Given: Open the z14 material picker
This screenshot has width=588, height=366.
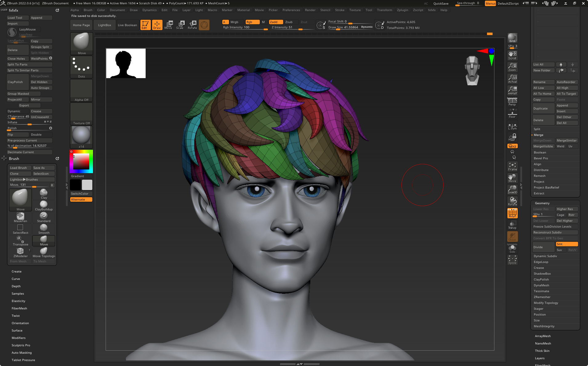Looking at the screenshot, I should pyautogui.click(x=81, y=137).
